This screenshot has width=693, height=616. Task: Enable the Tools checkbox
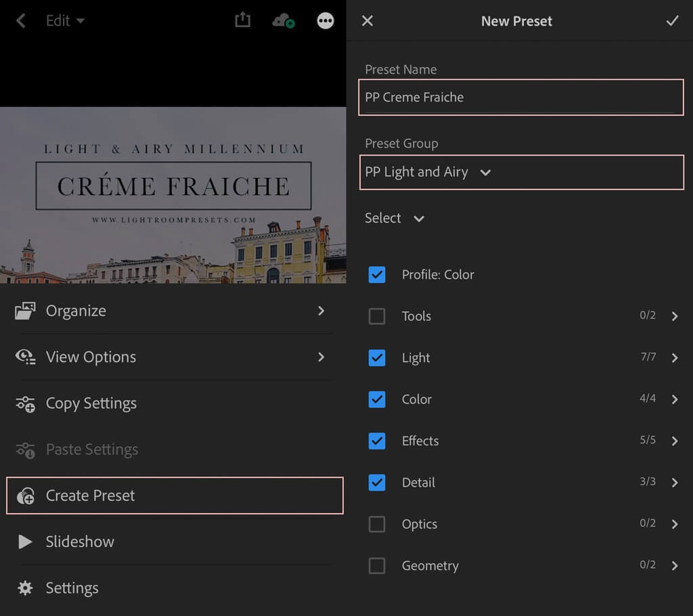[377, 316]
